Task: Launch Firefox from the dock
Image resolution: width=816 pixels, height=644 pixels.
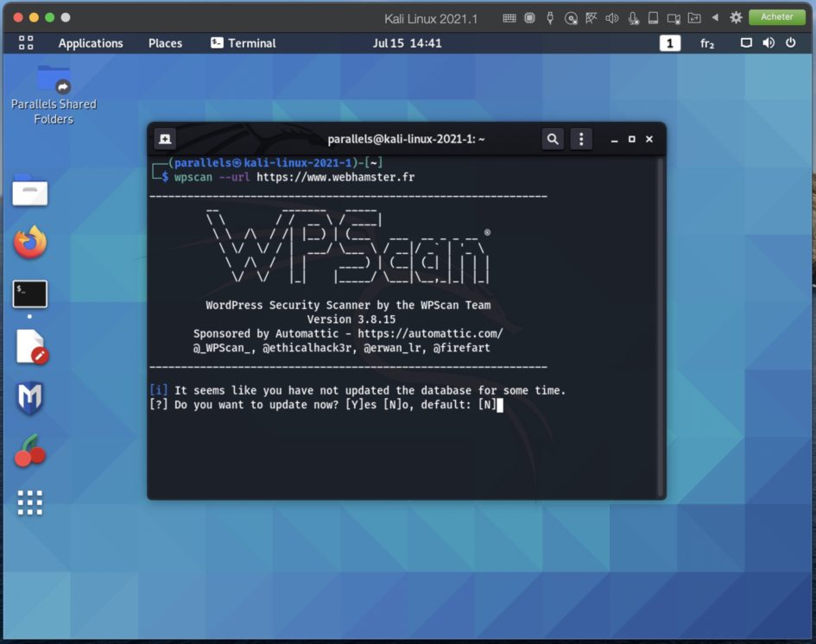Action: pyautogui.click(x=30, y=243)
